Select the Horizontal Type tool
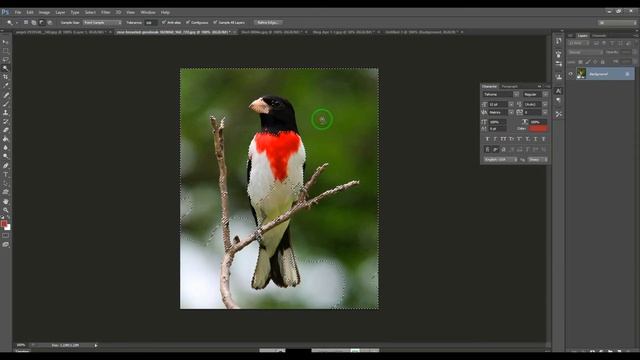This screenshot has height=360, width=640. [x=5, y=175]
